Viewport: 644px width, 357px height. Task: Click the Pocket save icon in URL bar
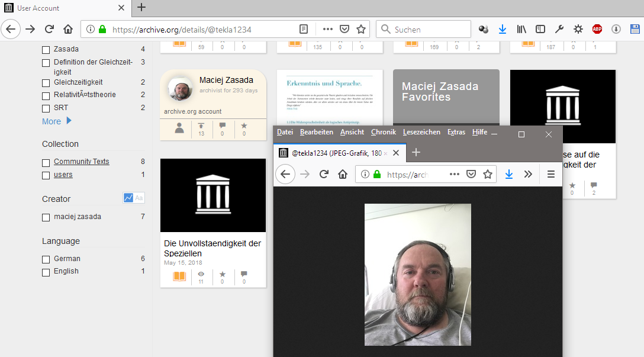pyautogui.click(x=344, y=29)
